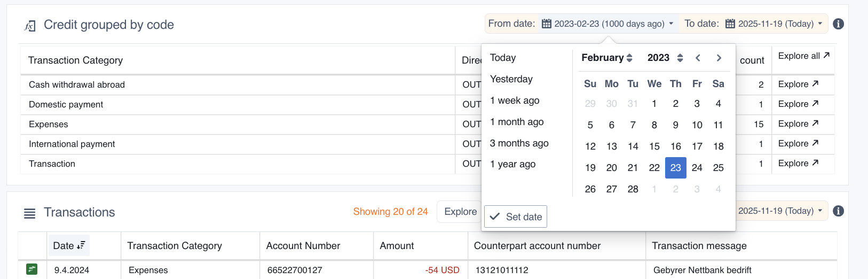Go to next month in calendar
Viewport: 868px width, 279px height.
[719, 58]
